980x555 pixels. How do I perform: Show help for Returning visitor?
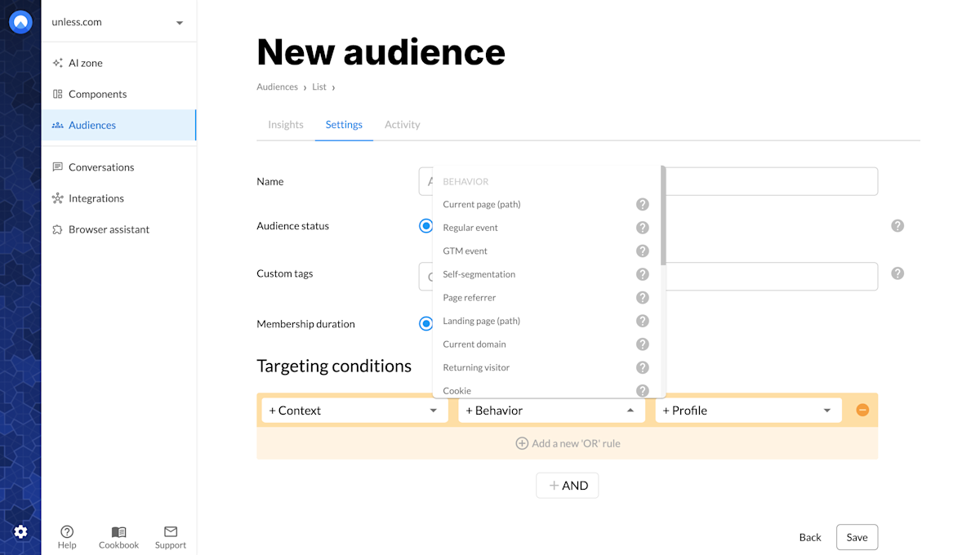(x=643, y=367)
